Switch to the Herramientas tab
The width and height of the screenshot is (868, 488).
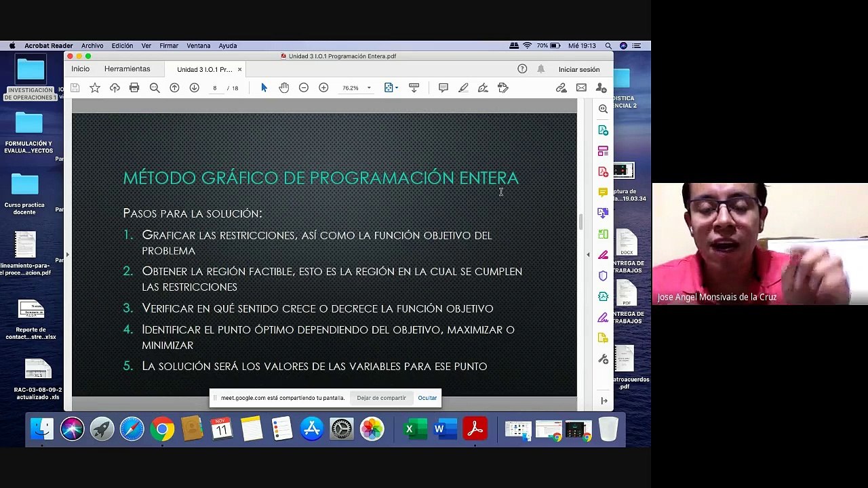coord(127,69)
